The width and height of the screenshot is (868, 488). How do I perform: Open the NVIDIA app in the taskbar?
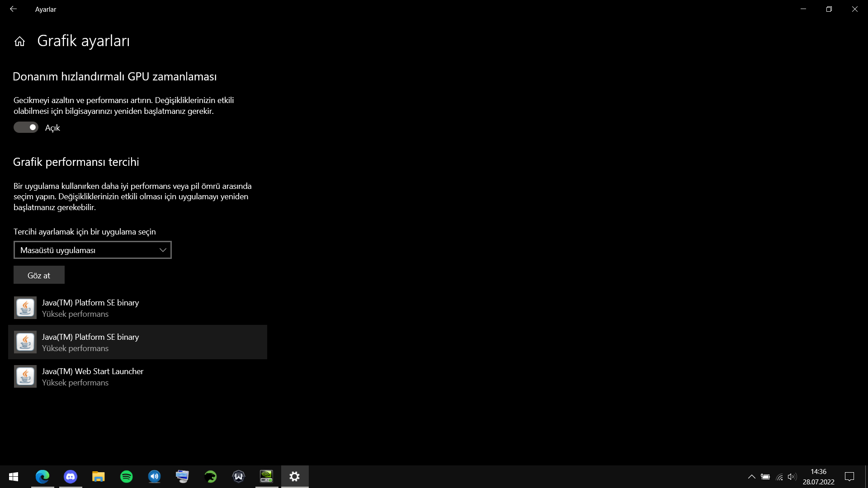266,477
